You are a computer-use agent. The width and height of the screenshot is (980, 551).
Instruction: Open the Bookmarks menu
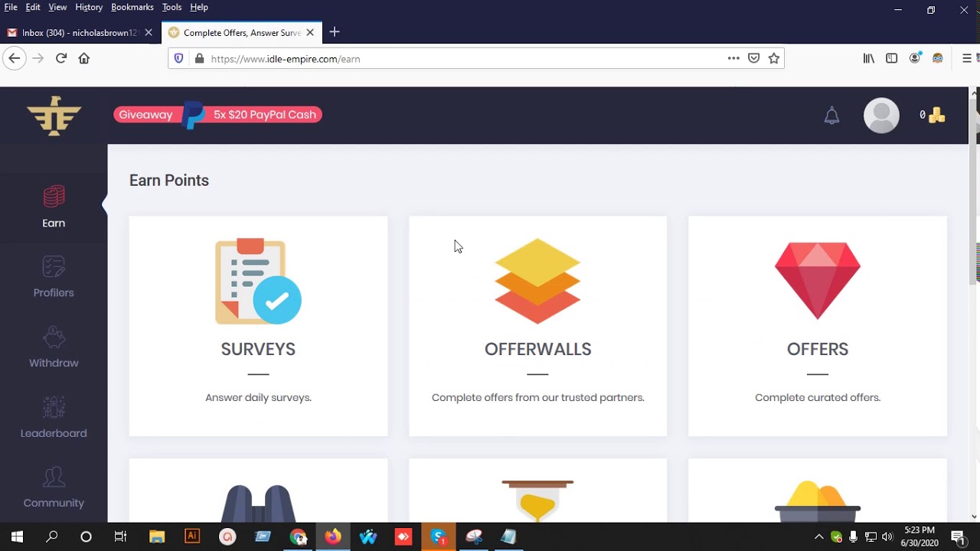click(132, 7)
